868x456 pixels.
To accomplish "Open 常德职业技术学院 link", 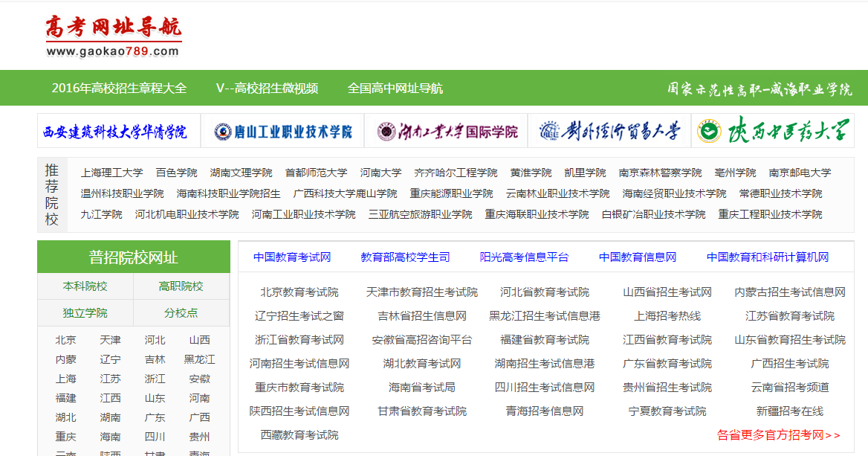I will point(780,193).
